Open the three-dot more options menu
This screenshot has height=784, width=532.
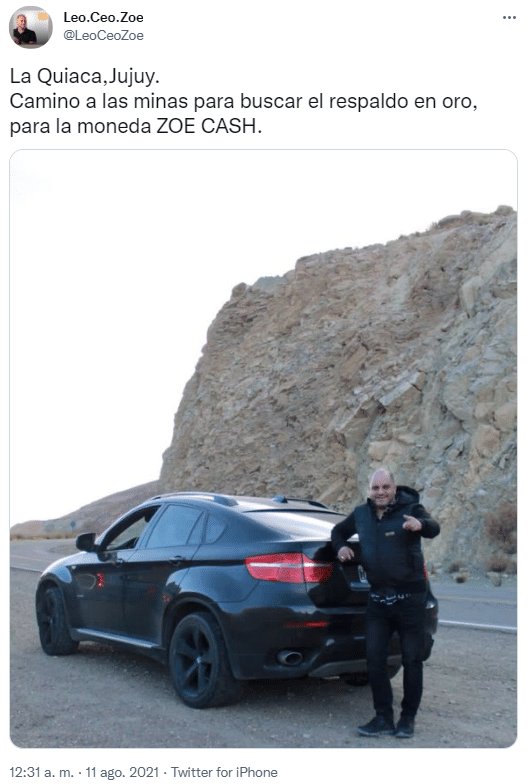509,18
